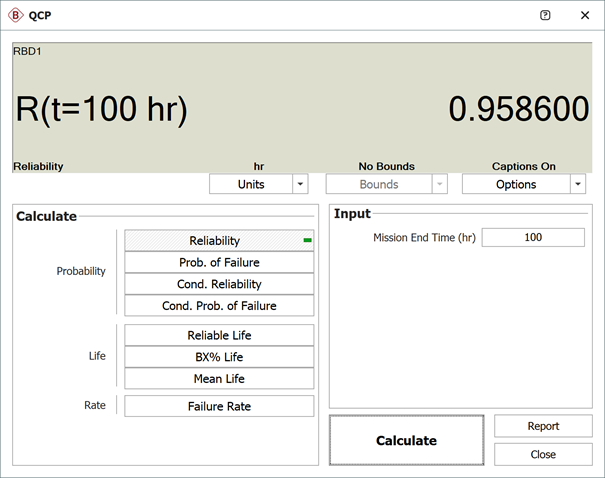Open the Report button
Viewport: 605px width, 478px height.
click(543, 426)
